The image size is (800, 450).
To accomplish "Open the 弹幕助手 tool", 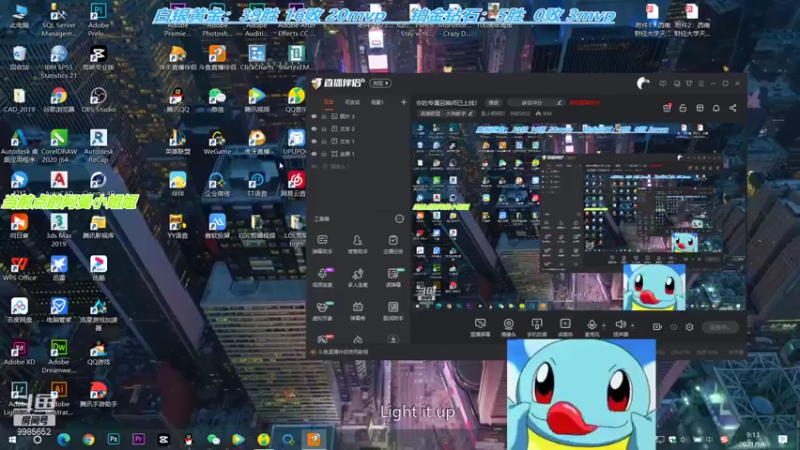I will [x=322, y=244].
